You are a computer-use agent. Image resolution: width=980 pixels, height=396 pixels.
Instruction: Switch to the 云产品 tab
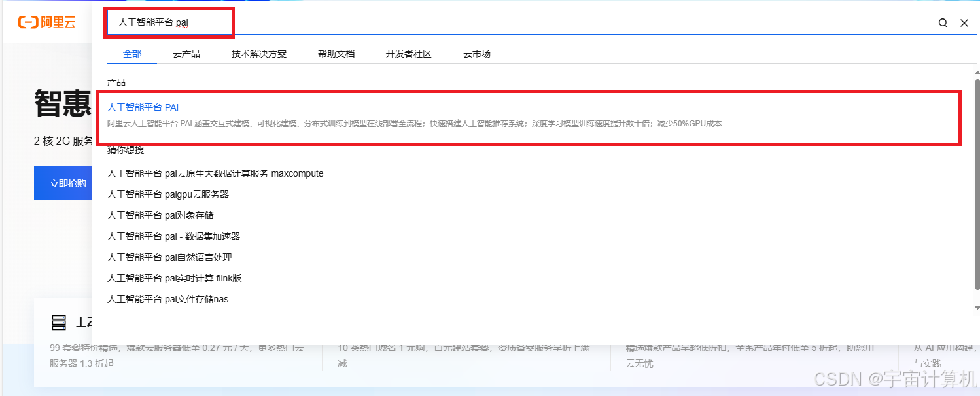coord(186,54)
